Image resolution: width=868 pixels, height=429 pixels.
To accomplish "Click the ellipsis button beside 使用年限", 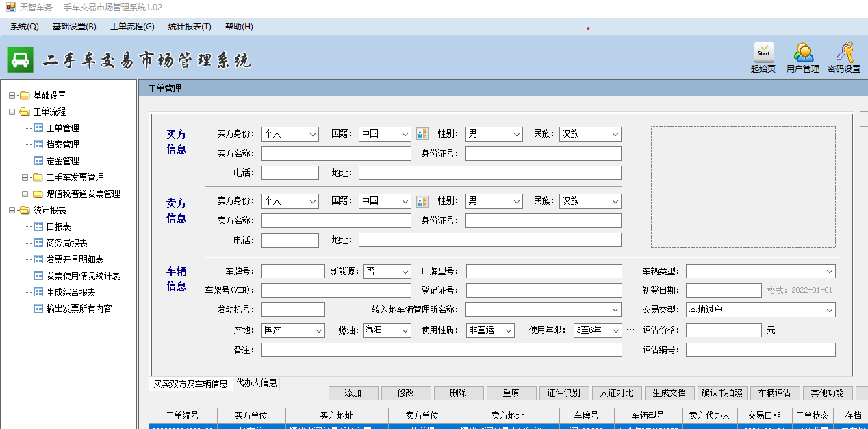I will [630, 330].
